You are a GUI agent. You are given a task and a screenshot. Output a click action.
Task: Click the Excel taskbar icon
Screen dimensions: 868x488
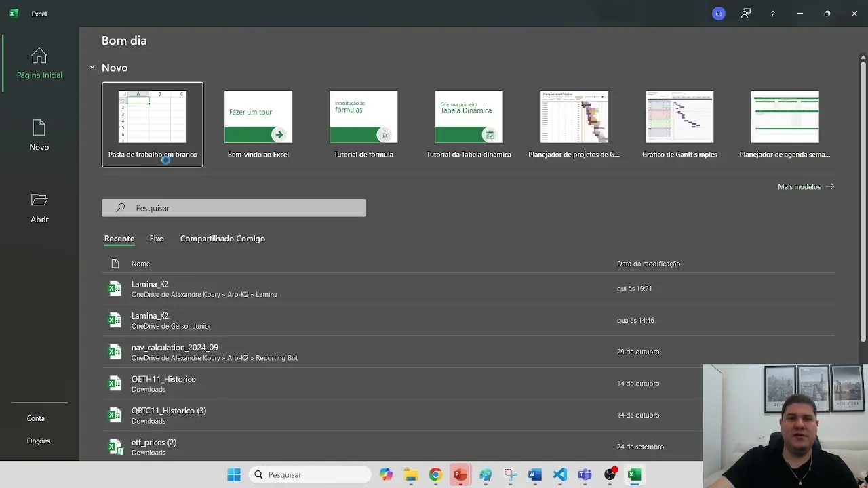[x=635, y=474]
